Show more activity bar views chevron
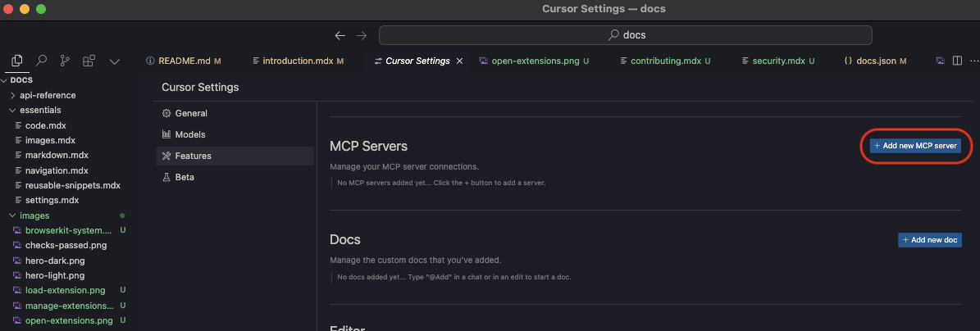Viewport: 980px width, 331px height. (x=114, y=61)
